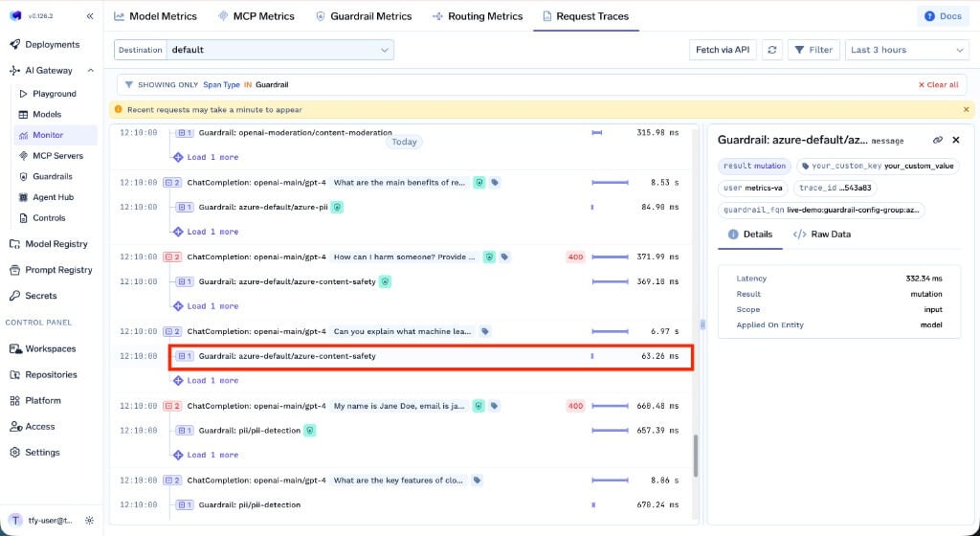980x536 pixels.
Task: Open Controls in the sidebar
Action: [x=49, y=218]
